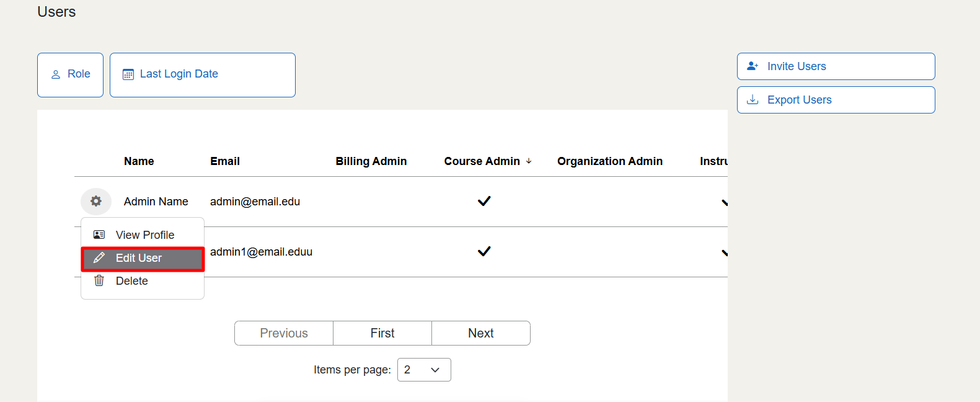Open the Role filter dropdown
The width and height of the screenshot is (980, 402).
(70, 75)
